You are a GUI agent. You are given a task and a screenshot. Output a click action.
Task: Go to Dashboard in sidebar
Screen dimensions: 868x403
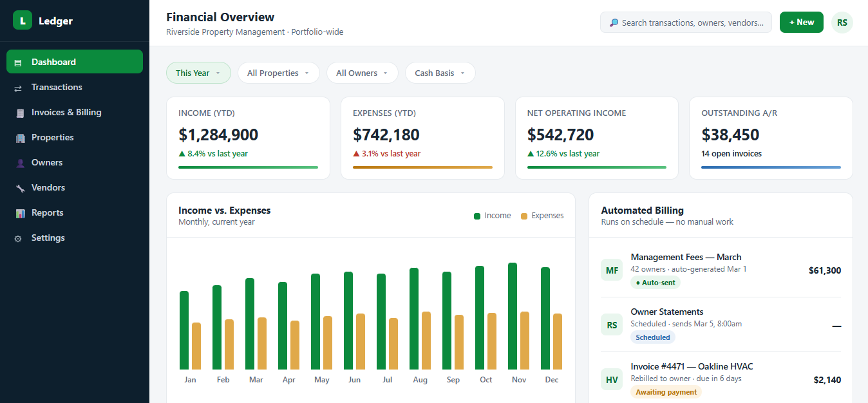pyautogui.click(x=75, y=62)
